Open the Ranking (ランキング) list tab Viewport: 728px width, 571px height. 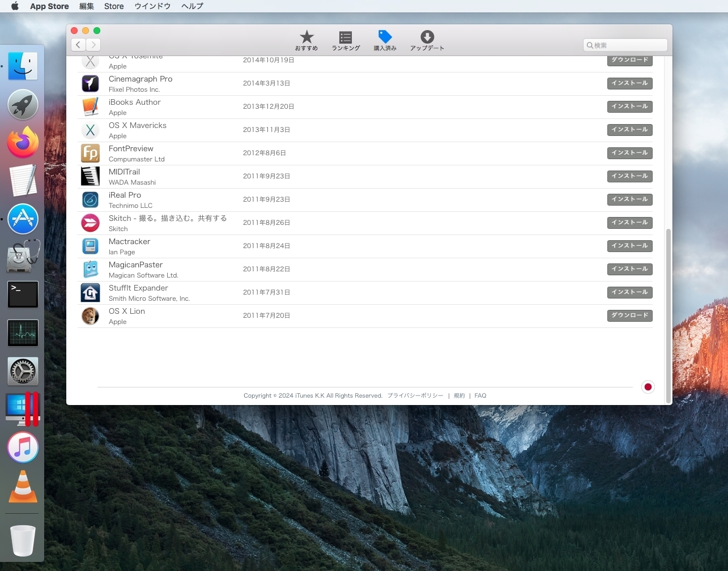346,40
